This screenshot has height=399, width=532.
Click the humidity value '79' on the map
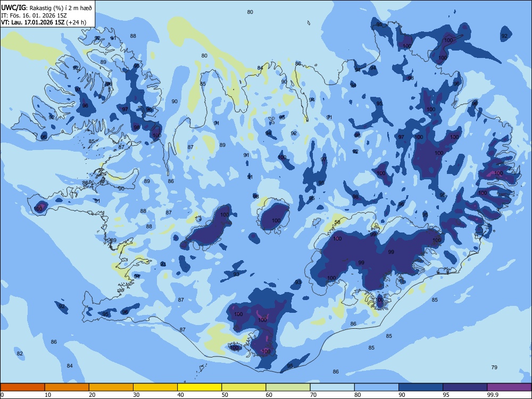[x=494, y=368]
